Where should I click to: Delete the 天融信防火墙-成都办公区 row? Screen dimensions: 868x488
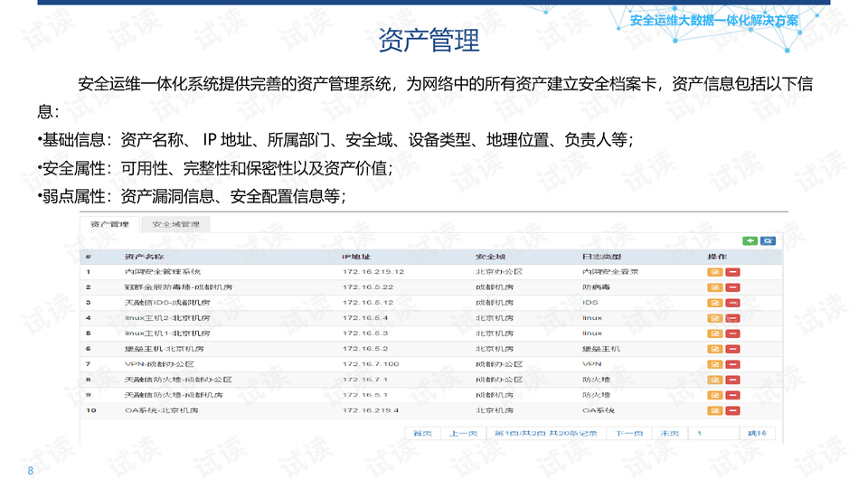coord(732,380)
